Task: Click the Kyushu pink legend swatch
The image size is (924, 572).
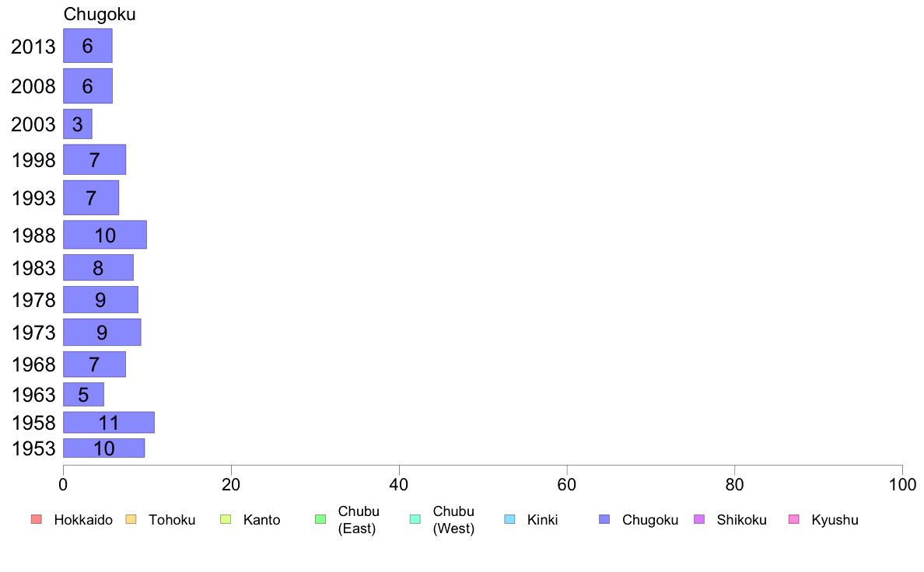Action: coord(794,519)
